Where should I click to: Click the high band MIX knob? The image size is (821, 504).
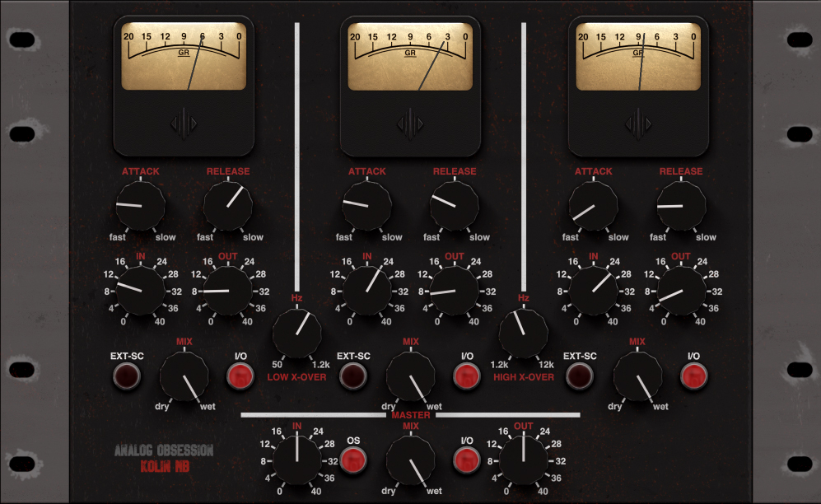637,376
